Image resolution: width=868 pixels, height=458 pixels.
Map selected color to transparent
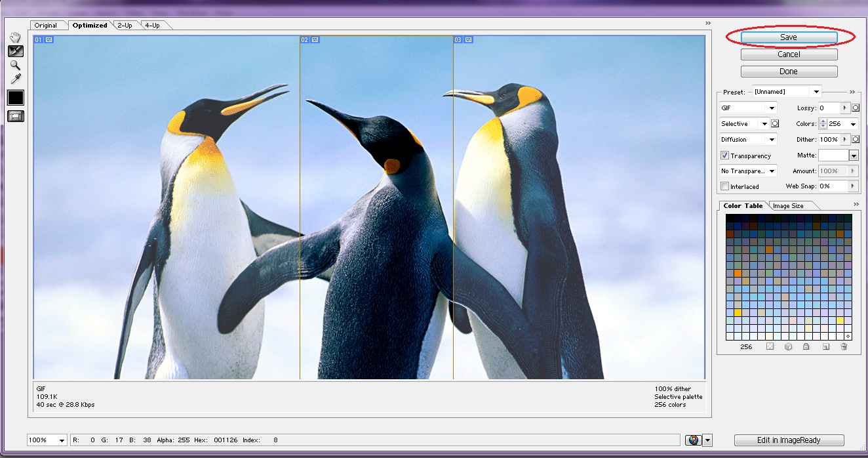tap(770, 346)
